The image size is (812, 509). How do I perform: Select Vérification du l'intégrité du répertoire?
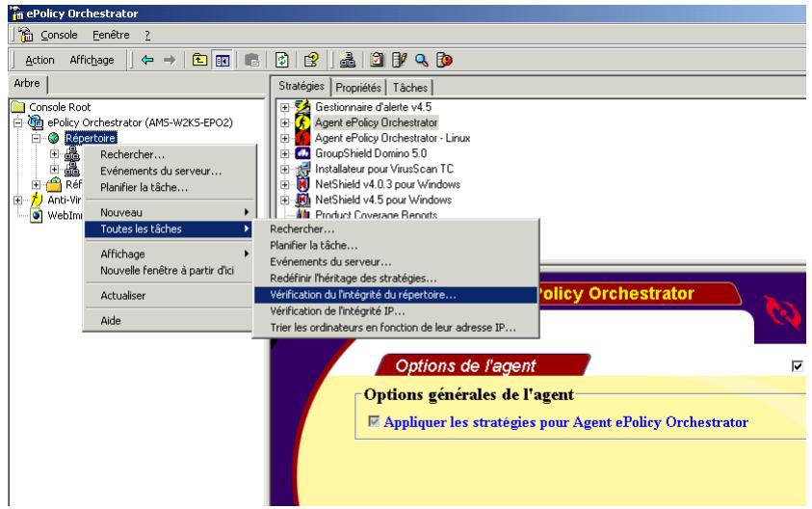pyautogui.click(x=396, y=294)
